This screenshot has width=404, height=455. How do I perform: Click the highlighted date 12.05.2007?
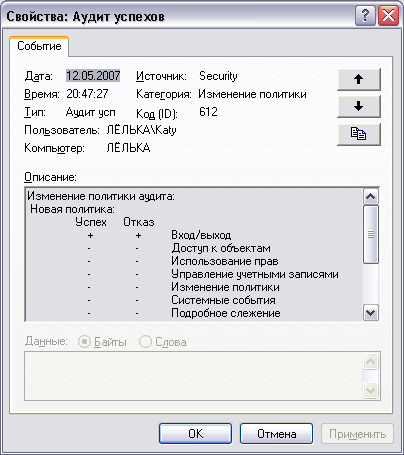[x=93, y=76]
